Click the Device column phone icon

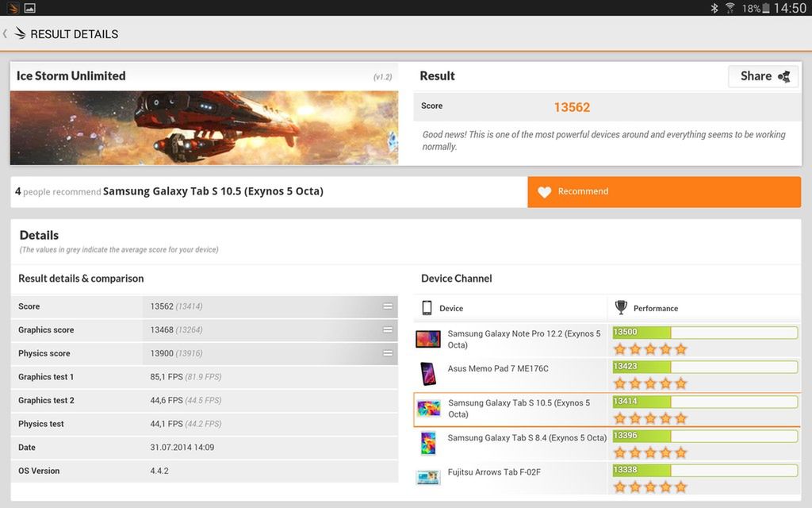pyautogui.click(x=427, y=308)
